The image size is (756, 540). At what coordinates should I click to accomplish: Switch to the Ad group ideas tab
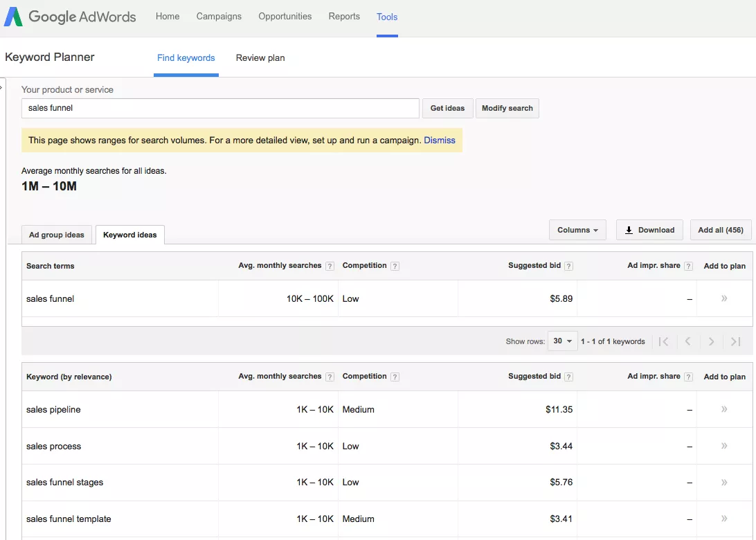point(56,234)
